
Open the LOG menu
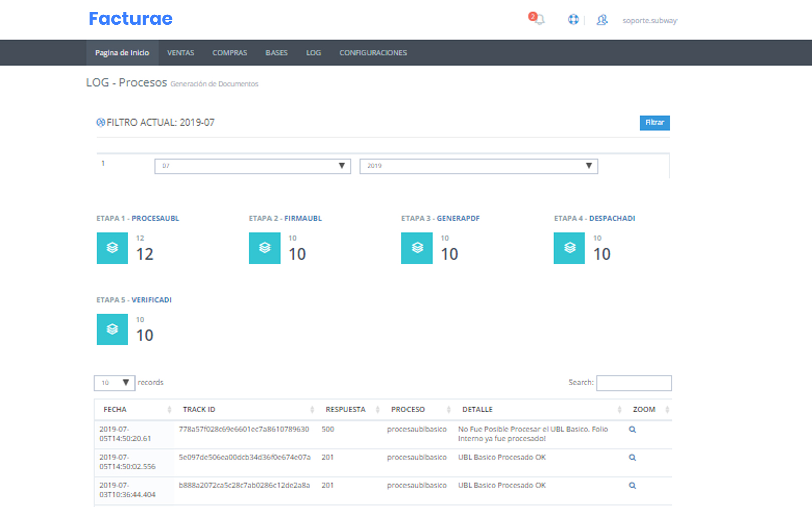[314, 53]
